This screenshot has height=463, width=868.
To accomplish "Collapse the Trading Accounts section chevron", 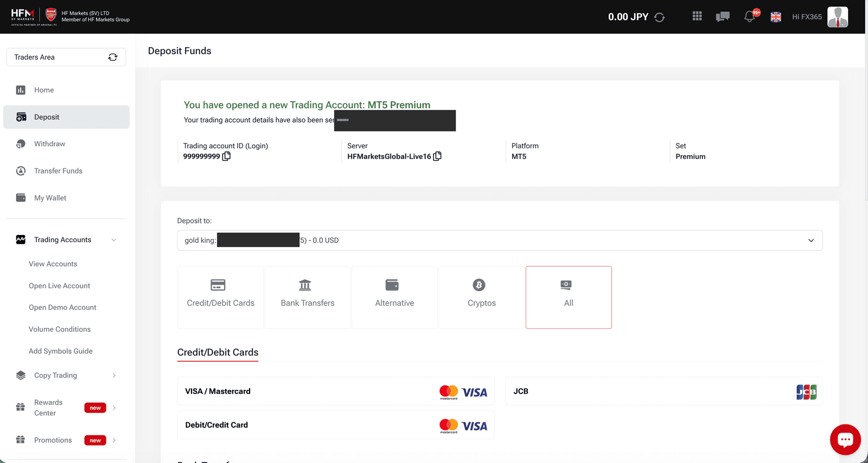I will pos(114,240).
